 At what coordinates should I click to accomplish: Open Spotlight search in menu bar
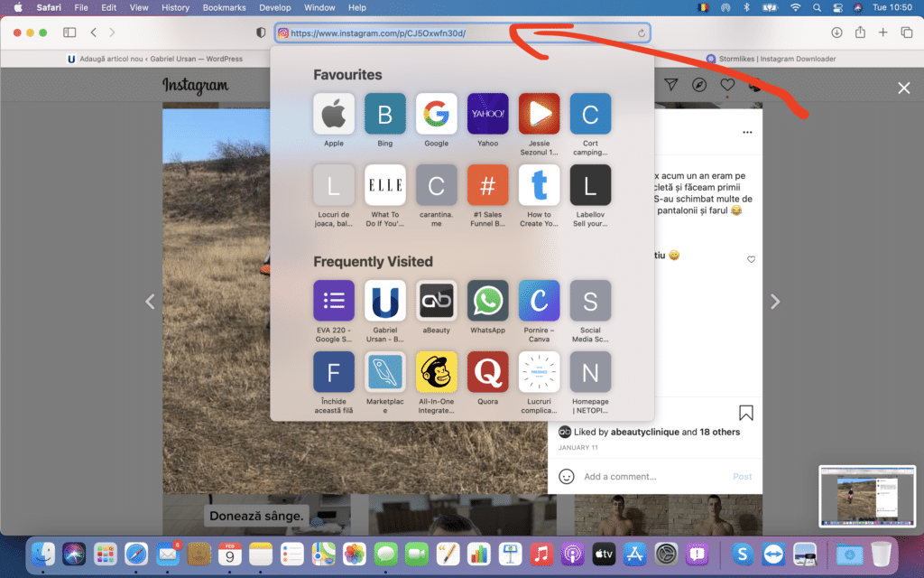pyautogui.click(x=816, y=7)
